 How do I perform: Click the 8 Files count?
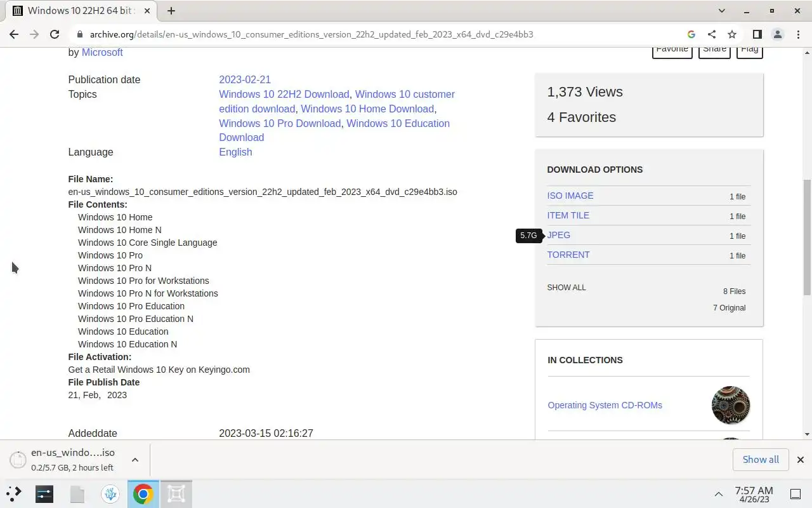pyautogui.click(x=734, y=291)
